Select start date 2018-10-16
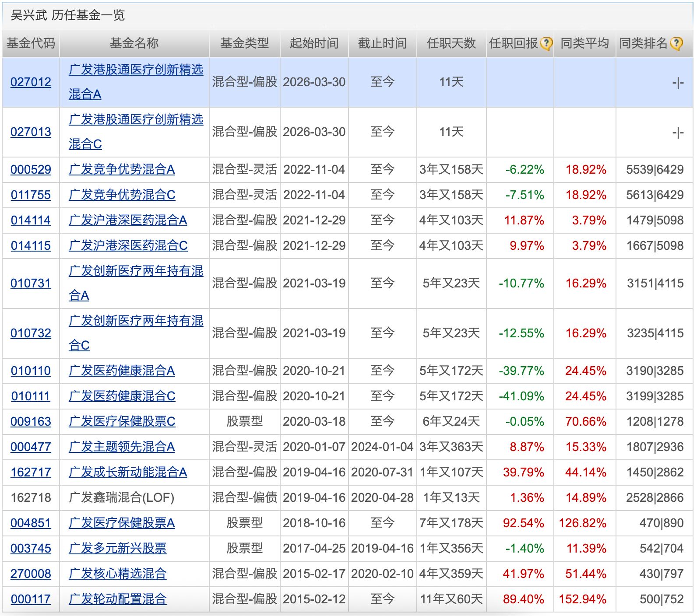 click(314, 523)
